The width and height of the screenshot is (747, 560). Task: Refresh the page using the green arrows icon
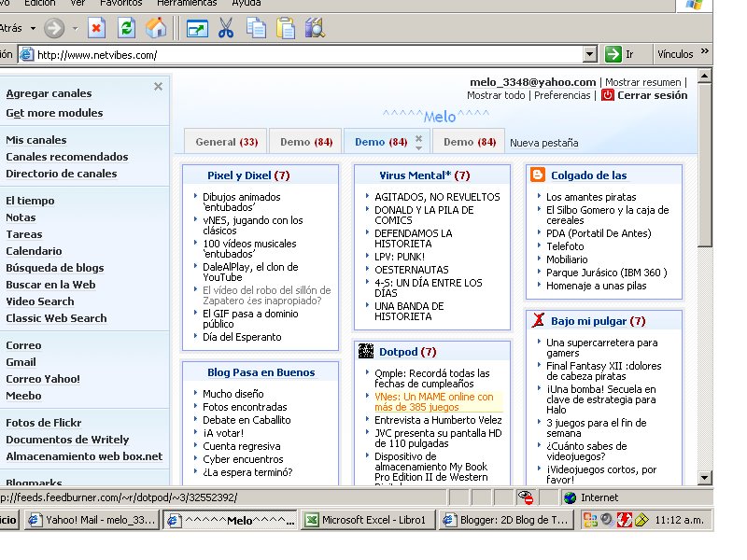point(126,28)
